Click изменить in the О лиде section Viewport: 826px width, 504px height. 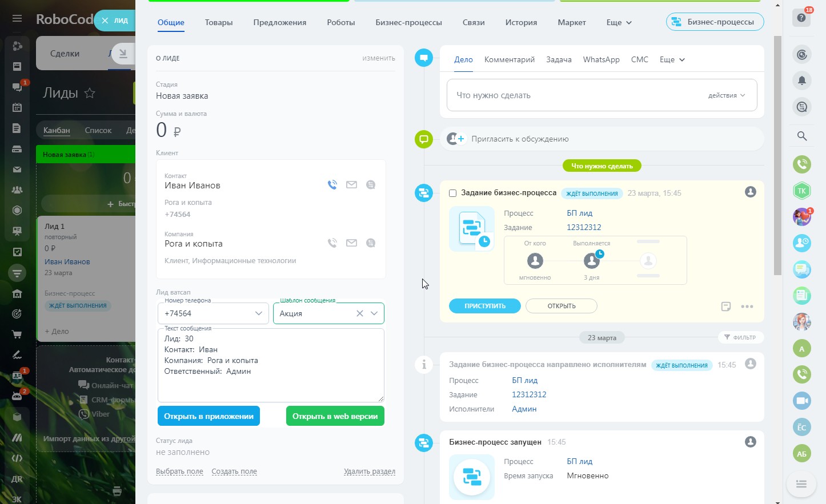coord(379,58)
